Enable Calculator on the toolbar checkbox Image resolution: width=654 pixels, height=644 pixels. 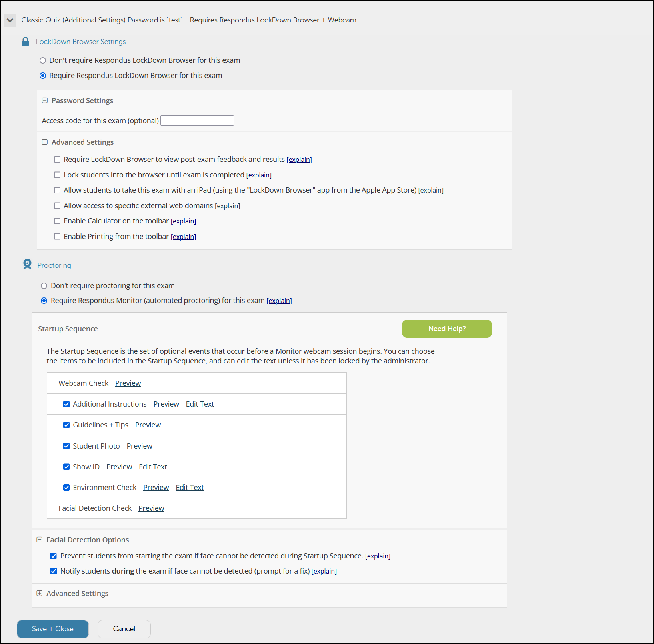[x=57, y=221]
